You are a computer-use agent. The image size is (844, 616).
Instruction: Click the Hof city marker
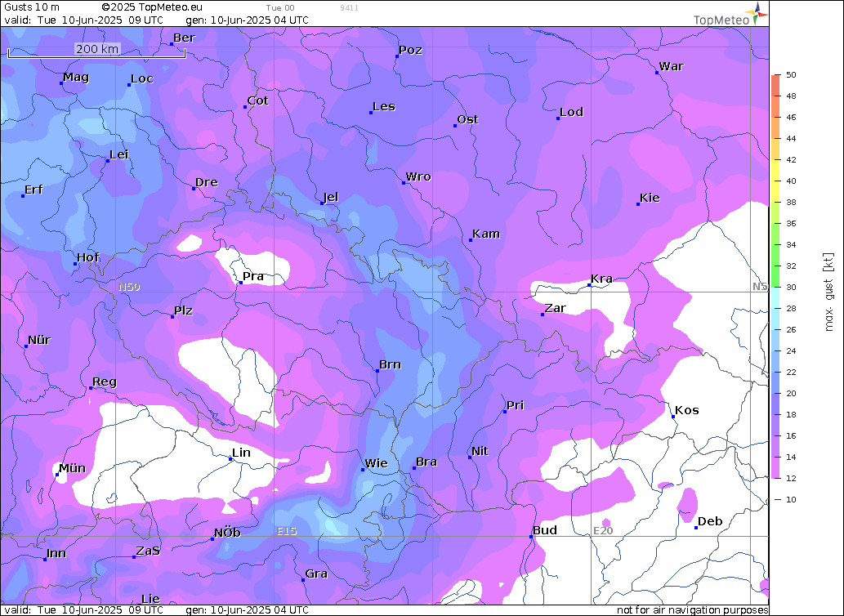(75, 264)
